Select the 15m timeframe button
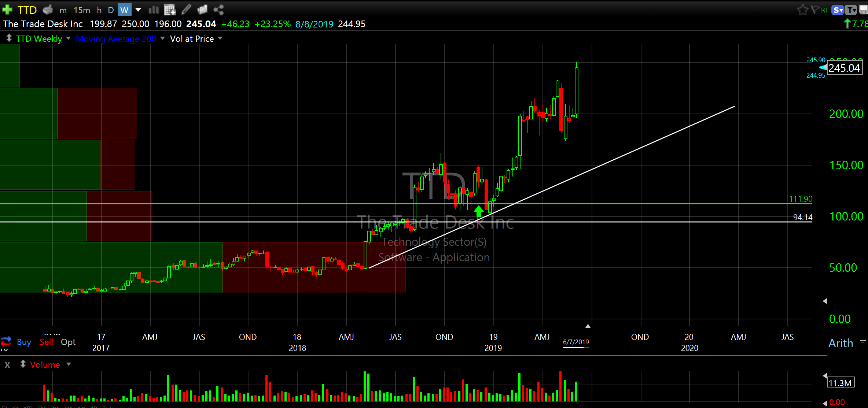Viewport: 868px width, 408px height. [x=82, y=10]
